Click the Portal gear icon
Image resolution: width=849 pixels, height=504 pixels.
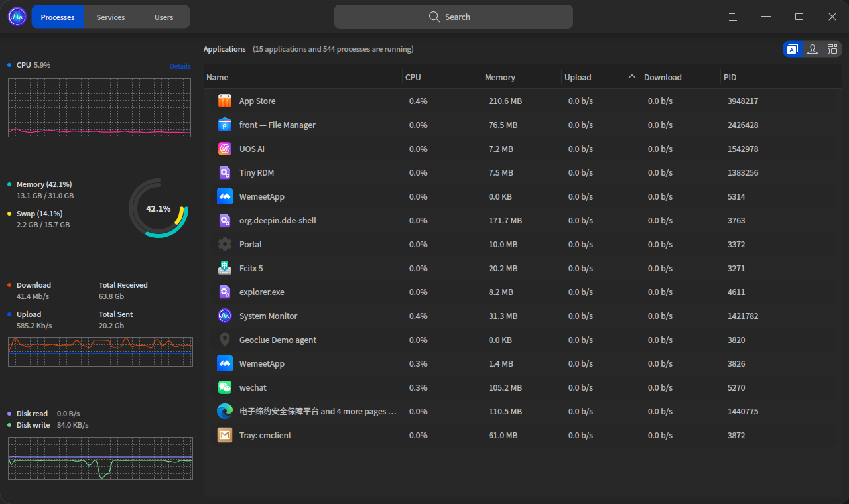[225, 244]
